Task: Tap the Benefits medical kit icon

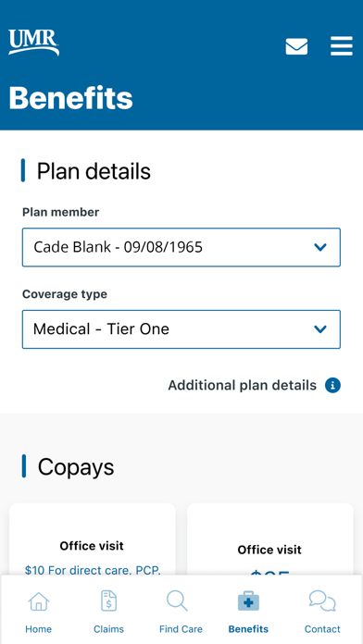Action: tap(248, 601)
